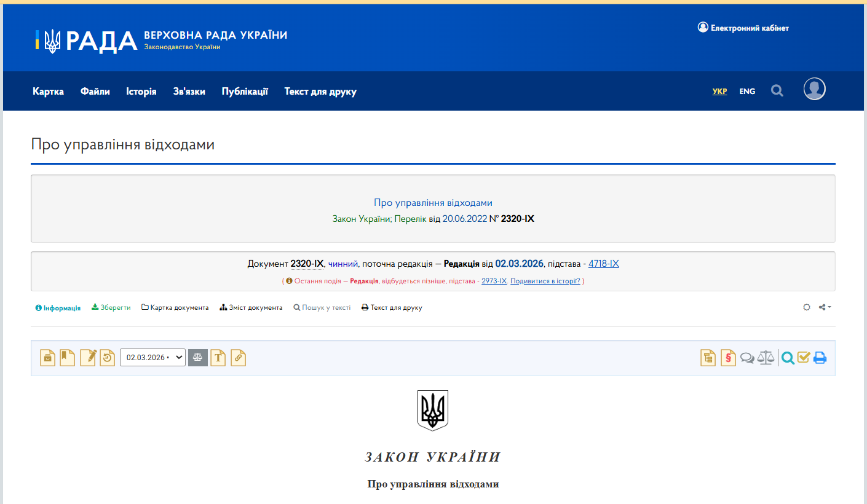Image resolution: width=867 pixels, height=504 pixels.
Task: Open the share options control
Action: [824, 307]
